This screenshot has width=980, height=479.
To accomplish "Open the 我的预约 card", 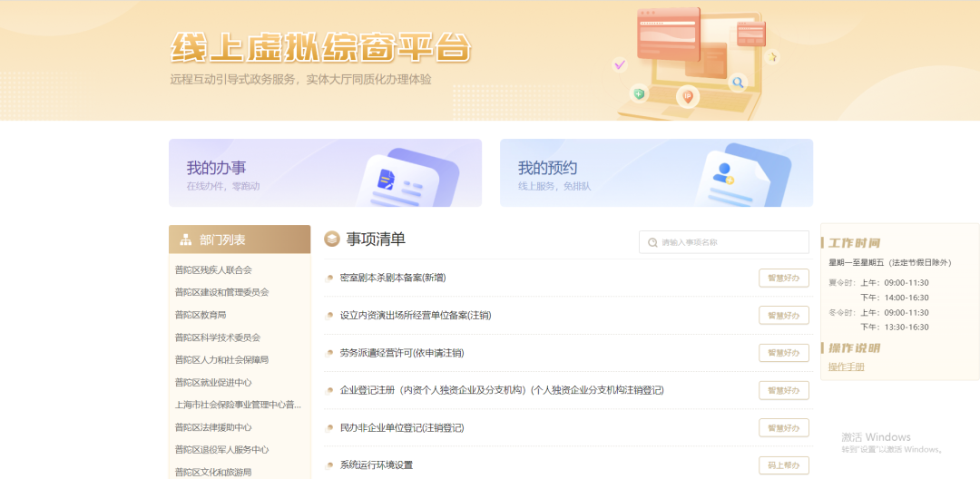I will (x=656, y=172).
